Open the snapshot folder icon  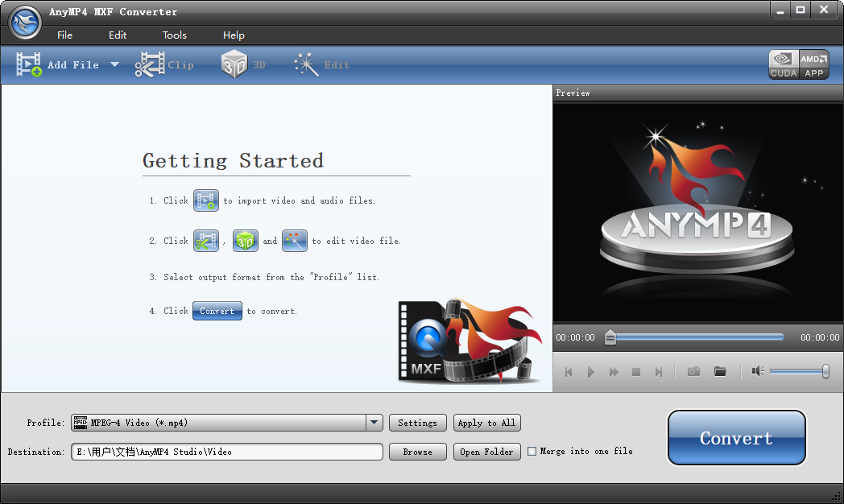tap(720, 371)
